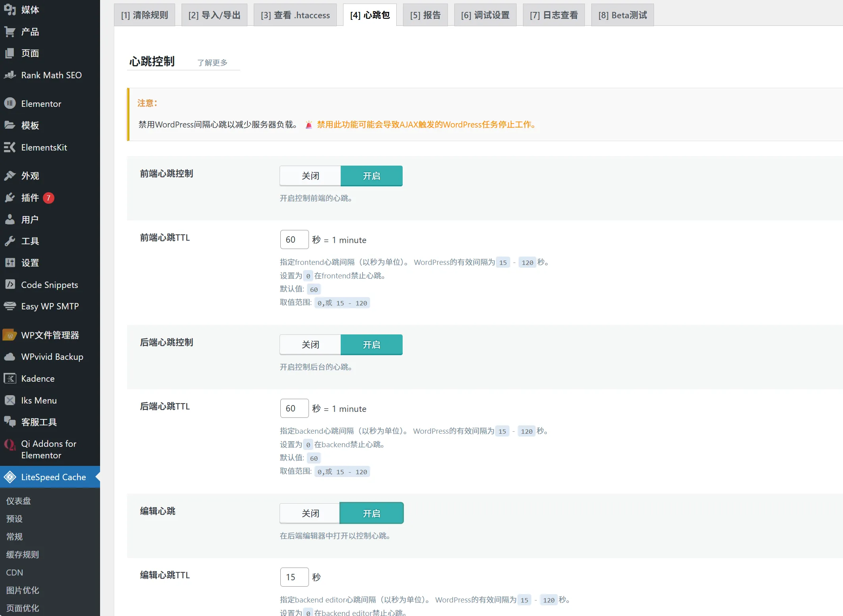The width and height of the screenshot is (843, 616).
Task: Click the frontend heartbeat TTL field
Action: 294,239
